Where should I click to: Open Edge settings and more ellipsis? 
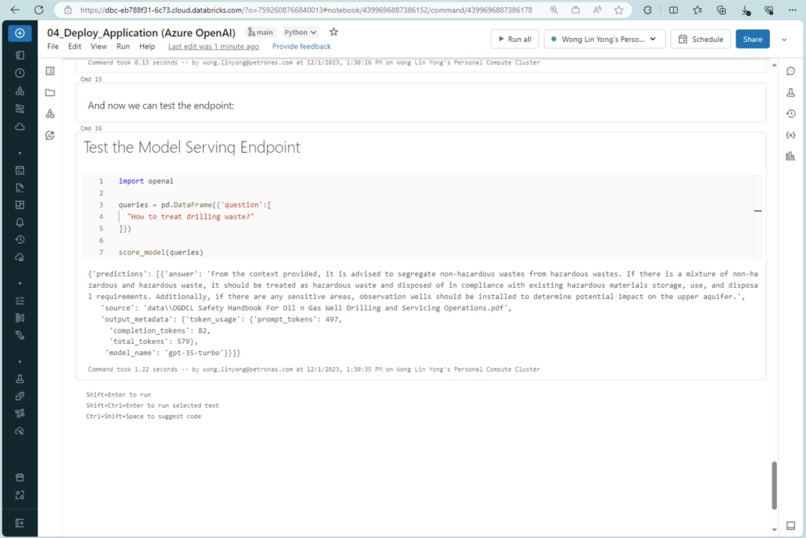[x=793, y=10]
